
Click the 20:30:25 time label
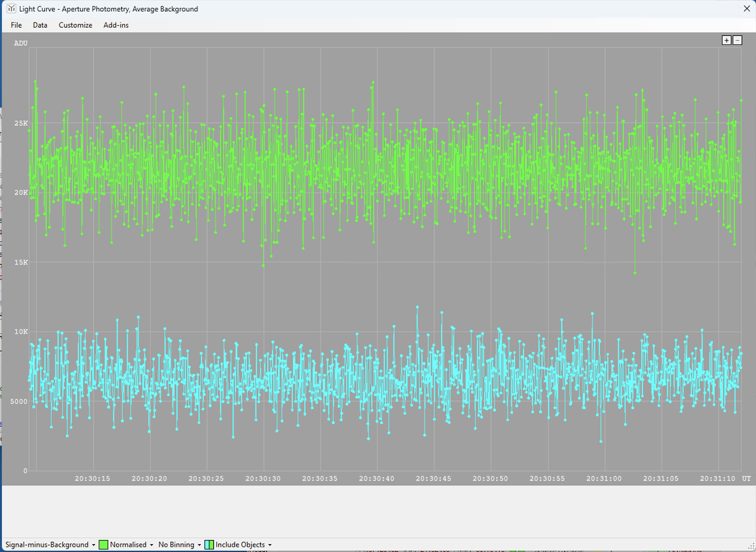[207, 479]
